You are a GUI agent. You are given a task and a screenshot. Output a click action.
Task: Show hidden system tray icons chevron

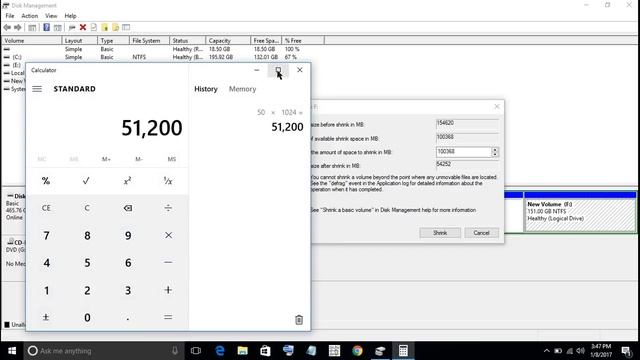[x=547, y=351]
